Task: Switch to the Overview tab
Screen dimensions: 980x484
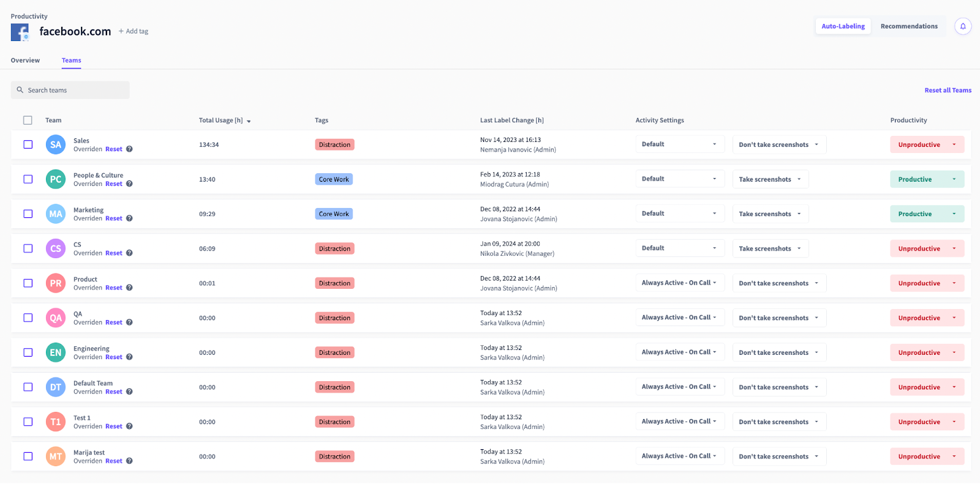Action: 25,61
